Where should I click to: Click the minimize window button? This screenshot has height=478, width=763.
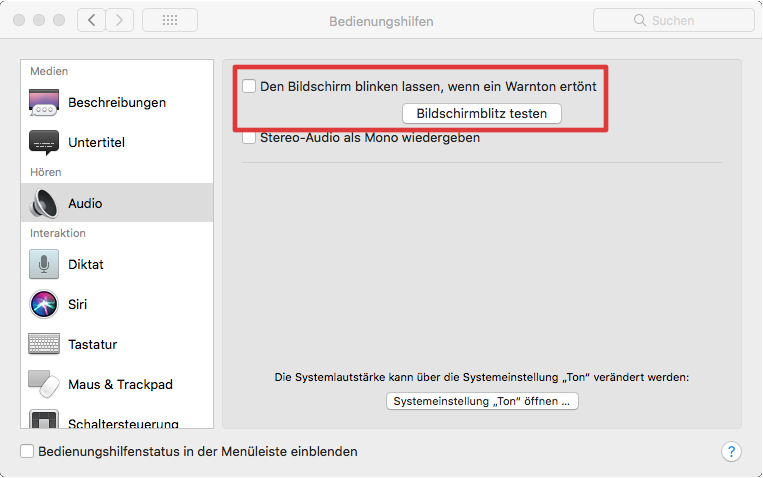pos(39,20)
